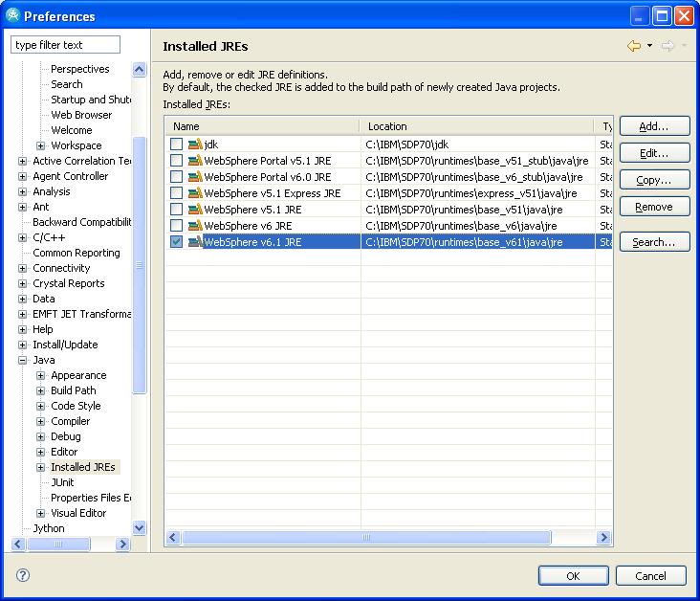The height and width of the screenshot is (601, 700).
Task: Click the tree's vertical scrollbar thumb
Action: 140,265
